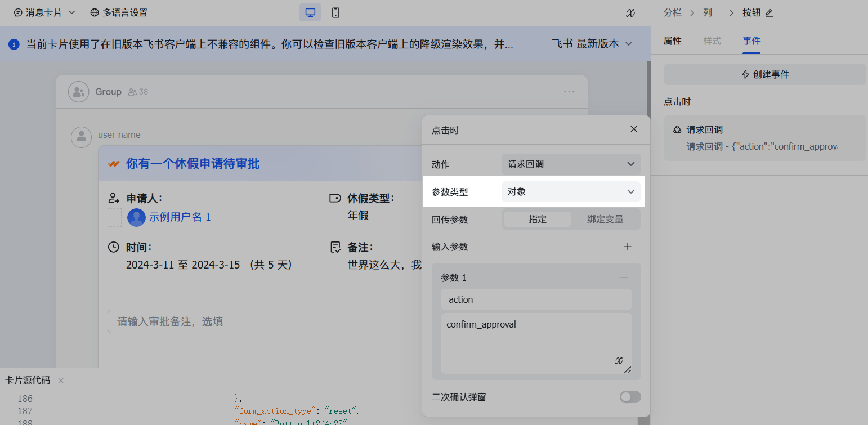Enable the 二次确认弹窗 switch
The image size is (868, 425).
pos(630,397)
